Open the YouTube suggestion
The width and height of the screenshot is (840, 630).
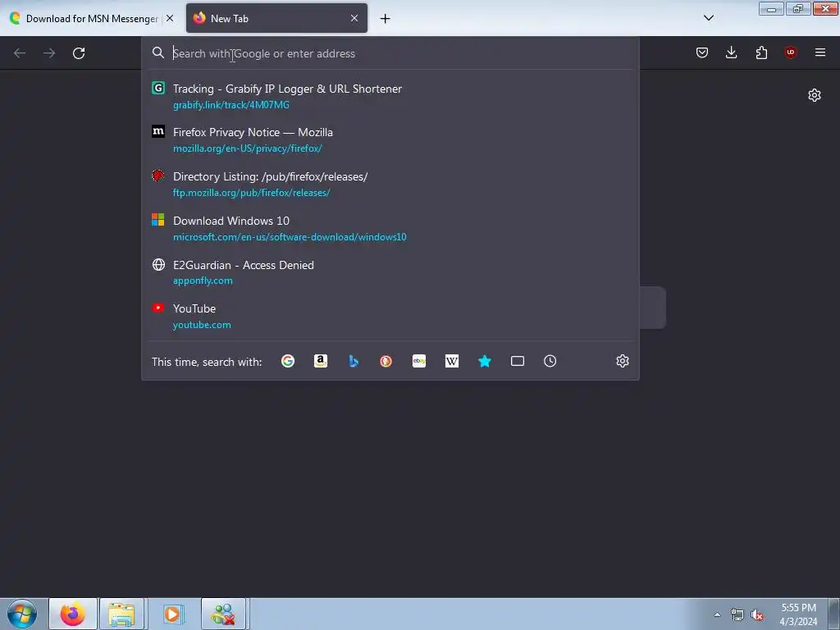pos(390,316)
